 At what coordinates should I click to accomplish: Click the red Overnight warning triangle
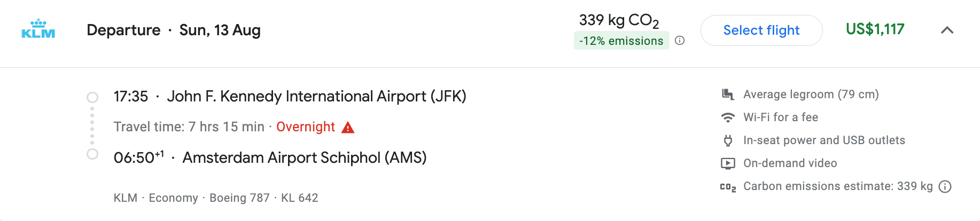(x=348, y=128)
